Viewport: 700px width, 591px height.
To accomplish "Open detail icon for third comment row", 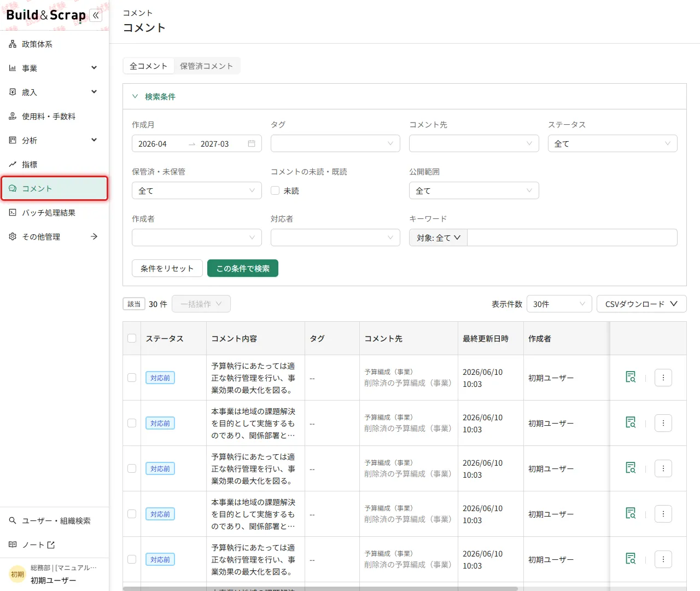I will pos(631,468).
